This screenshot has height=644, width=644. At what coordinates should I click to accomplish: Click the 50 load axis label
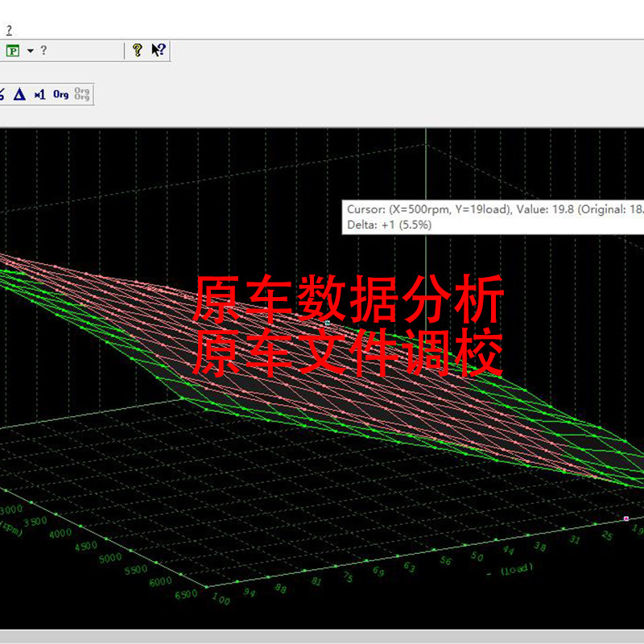(477, 556)
